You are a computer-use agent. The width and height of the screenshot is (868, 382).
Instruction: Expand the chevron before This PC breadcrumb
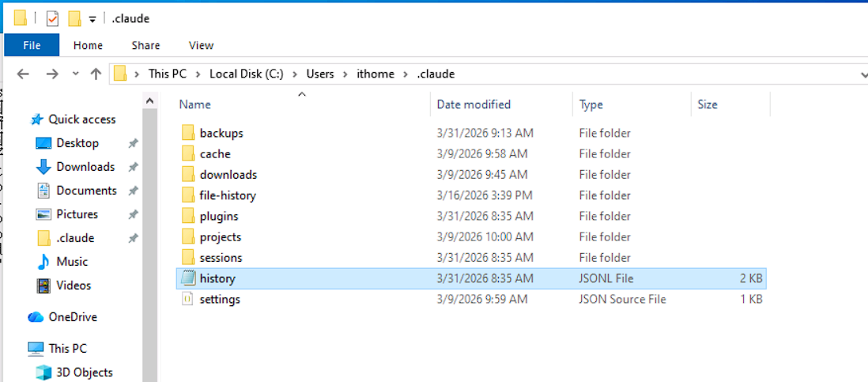(137, 74)
